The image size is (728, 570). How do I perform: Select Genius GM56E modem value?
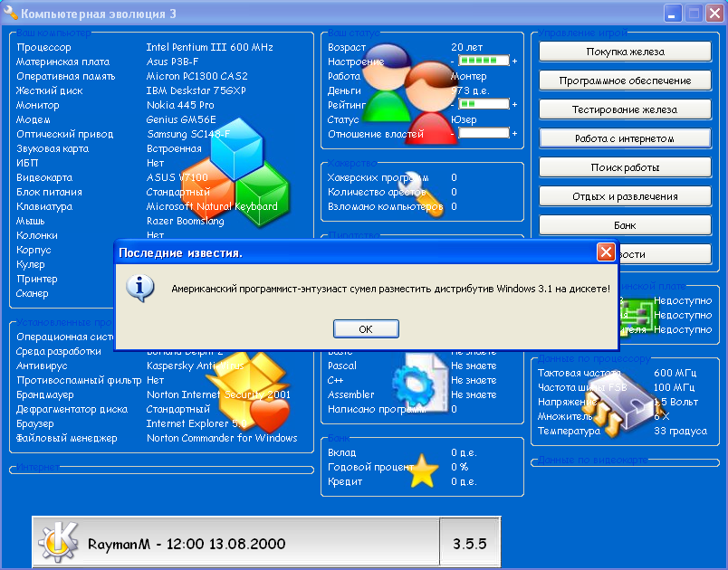[x=181, y=119]
